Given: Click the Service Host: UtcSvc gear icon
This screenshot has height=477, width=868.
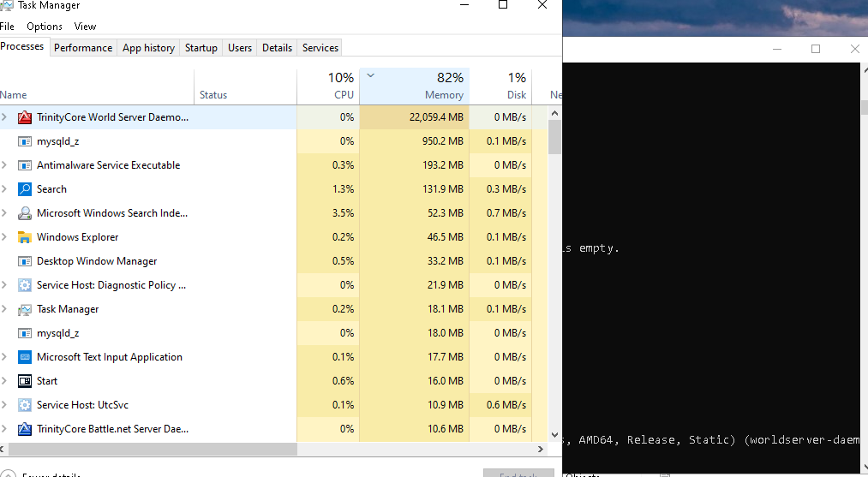Looking at the screenshot, I should pyautogui.click(x=24, y=405).
